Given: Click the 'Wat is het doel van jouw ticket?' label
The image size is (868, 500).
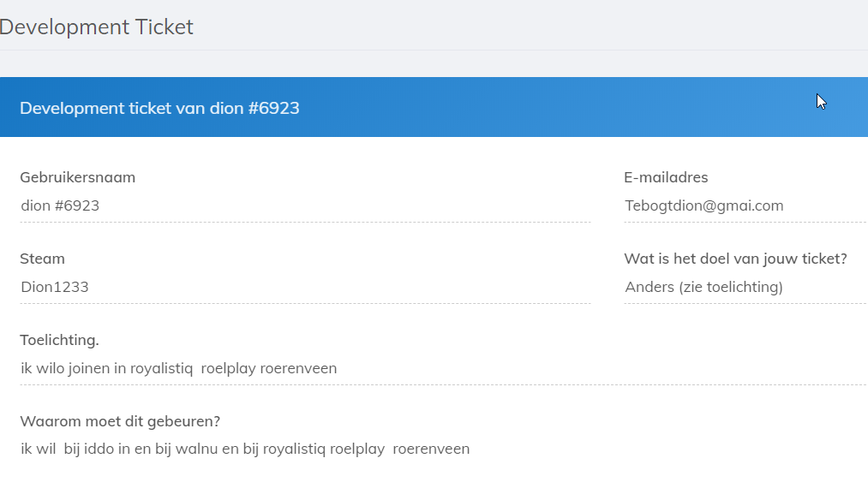Looking at the screenshot, I should [x=735, y=259].
